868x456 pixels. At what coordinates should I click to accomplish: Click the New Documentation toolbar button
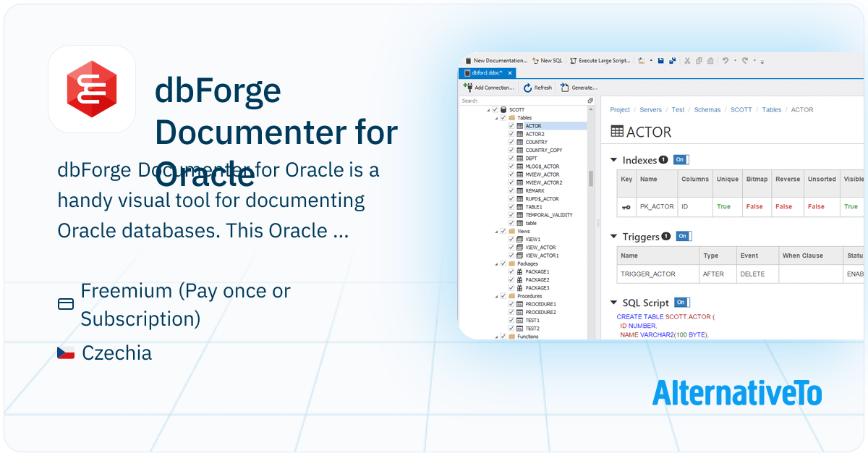tap(496, 61)
